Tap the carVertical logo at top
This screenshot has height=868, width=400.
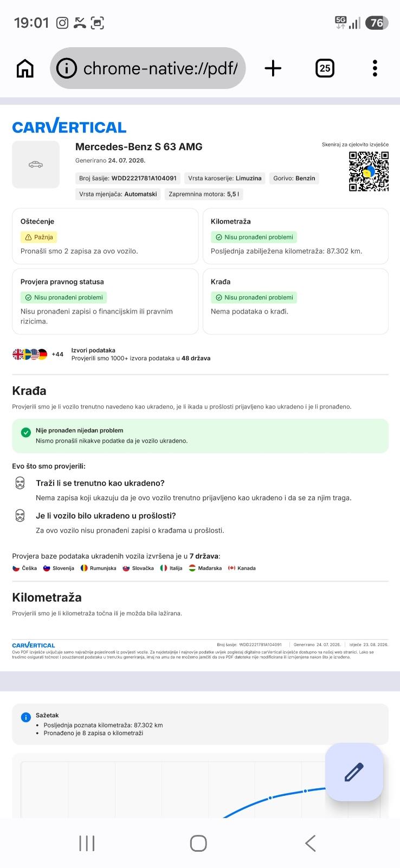(69, 127)
